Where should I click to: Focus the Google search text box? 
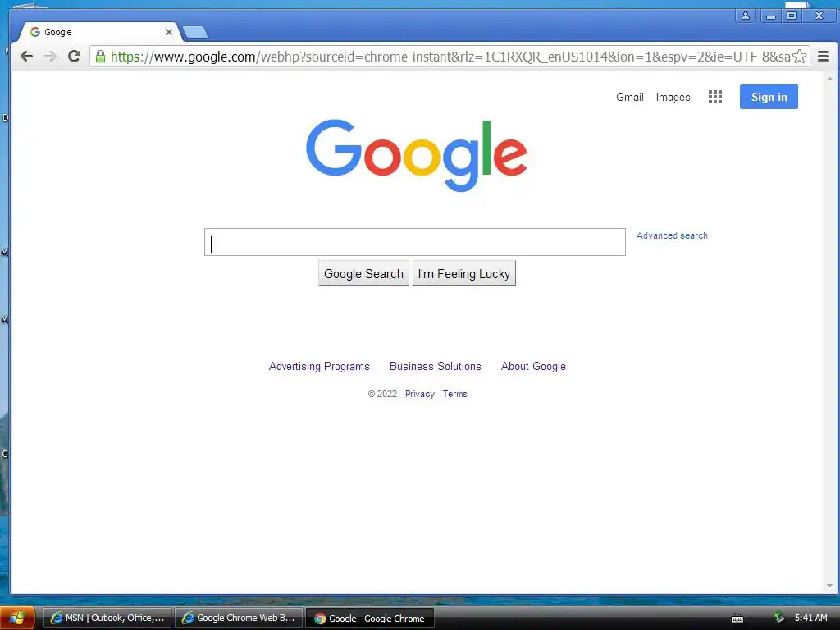414,242
